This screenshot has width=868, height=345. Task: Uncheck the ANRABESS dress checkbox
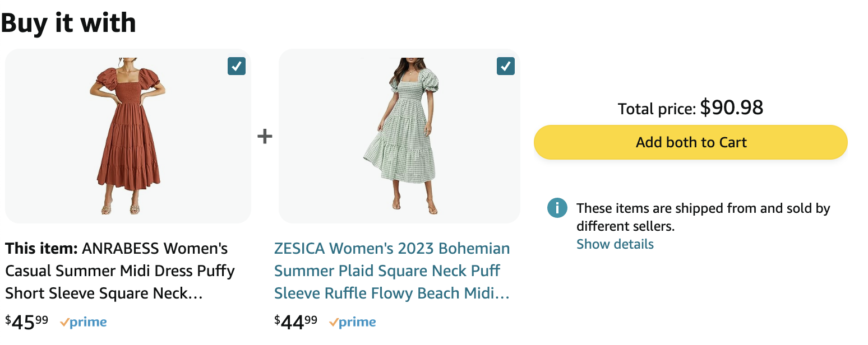pyautogui.click(x=237, y=67)
